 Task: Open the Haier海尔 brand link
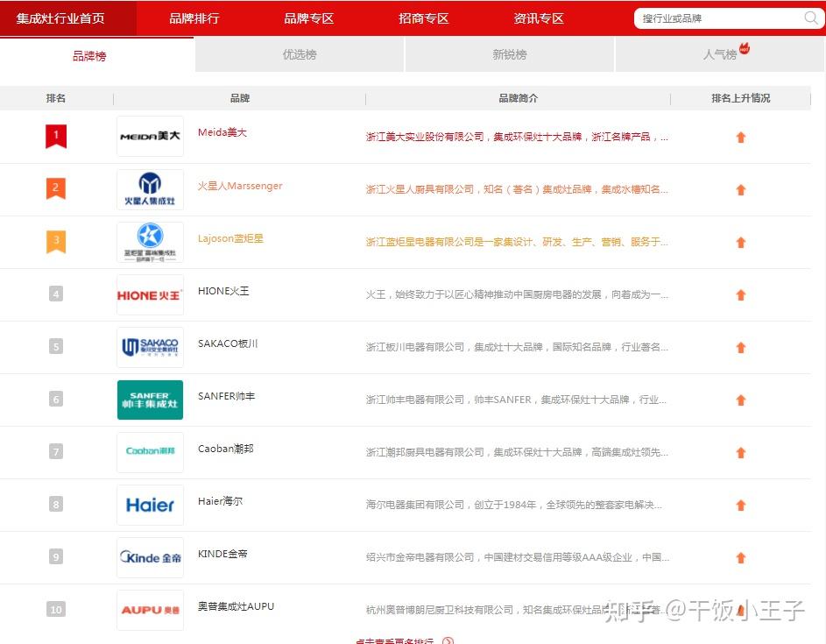point(220,501)
